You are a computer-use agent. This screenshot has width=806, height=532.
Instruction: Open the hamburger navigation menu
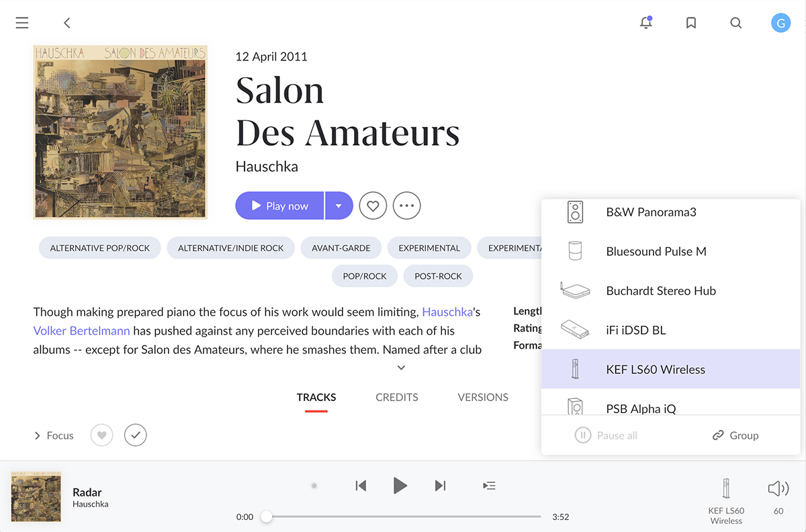pyautogui.click(x=22, y=23)
